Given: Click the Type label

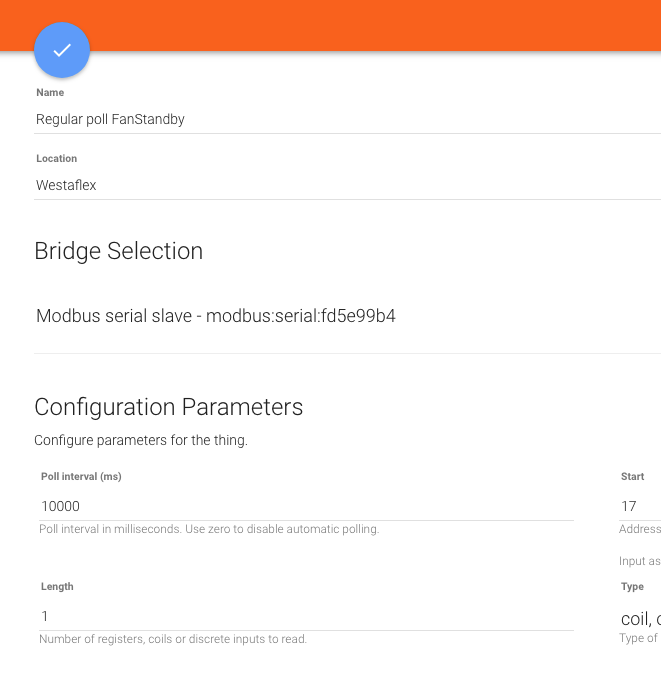Looking at the screenshot, I should tap(632, 587).
